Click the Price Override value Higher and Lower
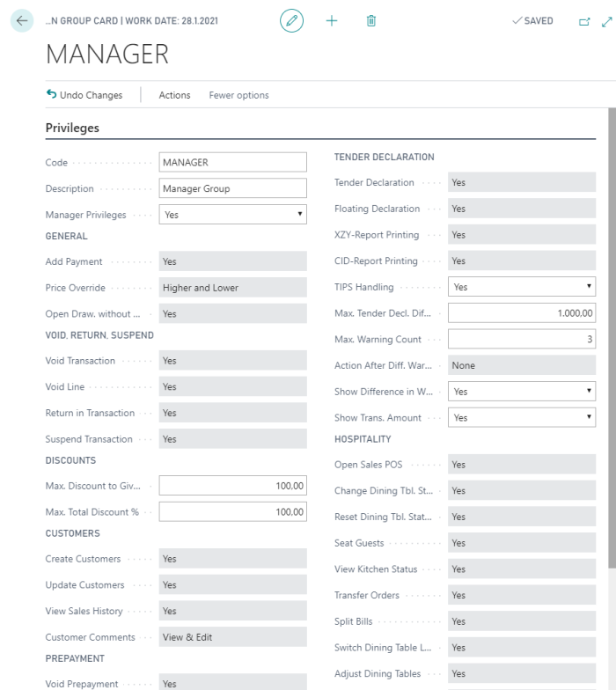616x690 pixels. click(x=232, y=287)
